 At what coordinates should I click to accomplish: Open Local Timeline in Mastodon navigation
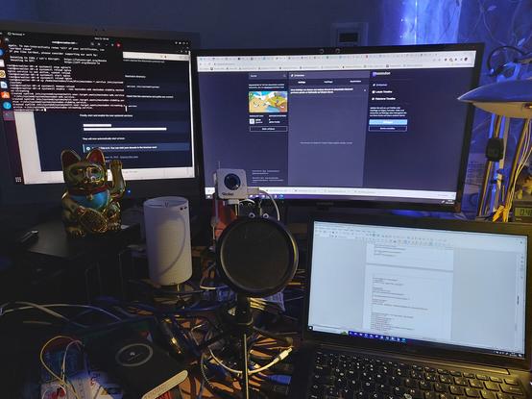click(x=382, y=91)
